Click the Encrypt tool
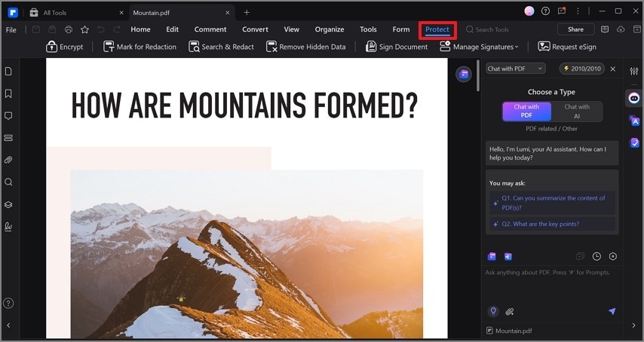The image size is (644, 342). (x=65, y=47)
